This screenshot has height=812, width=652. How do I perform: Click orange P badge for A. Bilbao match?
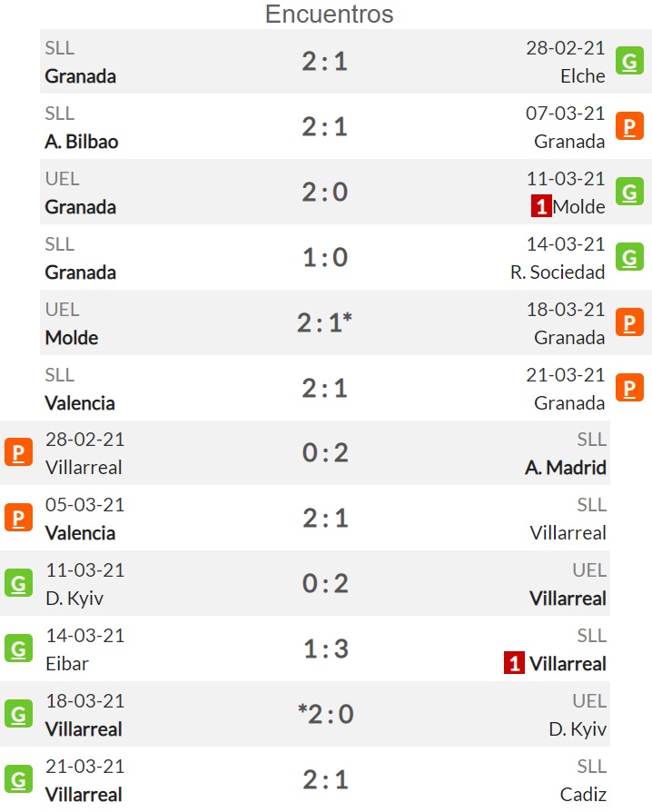(x=629, y=126)
